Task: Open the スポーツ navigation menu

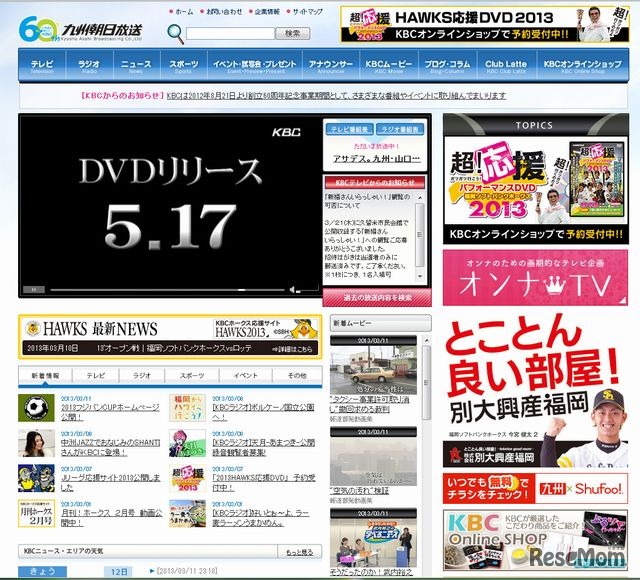Action: pos(184,65)
